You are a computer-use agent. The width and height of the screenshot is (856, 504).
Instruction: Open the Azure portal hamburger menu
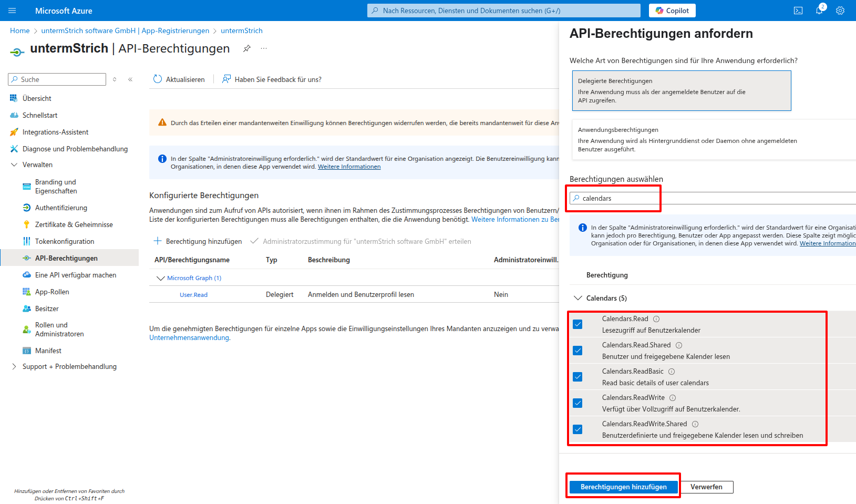(x=13, y=11)
